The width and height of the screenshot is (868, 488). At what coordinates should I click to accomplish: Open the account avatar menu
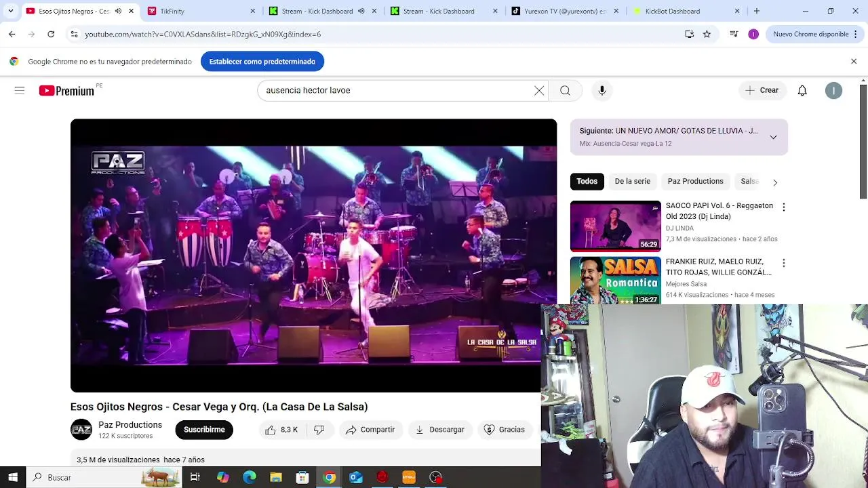pyautogui.click(x=833, y=90)
